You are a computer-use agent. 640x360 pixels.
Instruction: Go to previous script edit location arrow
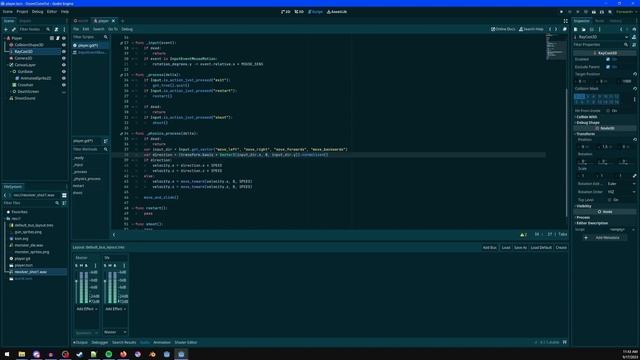tap(550, 29)
